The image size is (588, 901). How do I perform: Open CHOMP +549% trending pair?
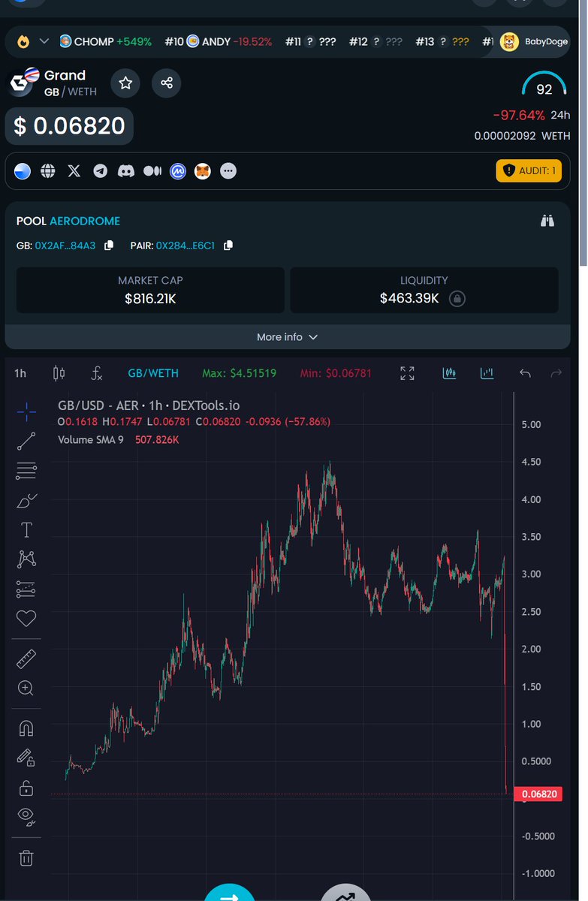[107, 41]
